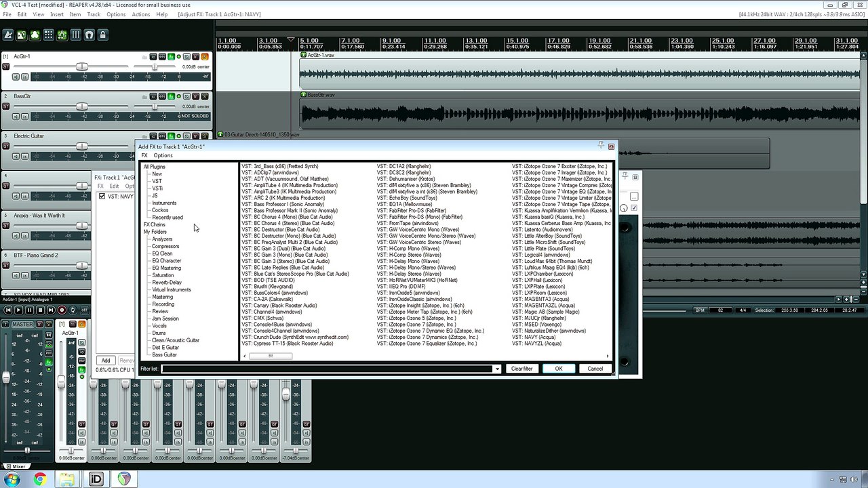Click the plugin list horizontal scrollbar
This screenshot has height=488, width=868.
click(270, 356)
